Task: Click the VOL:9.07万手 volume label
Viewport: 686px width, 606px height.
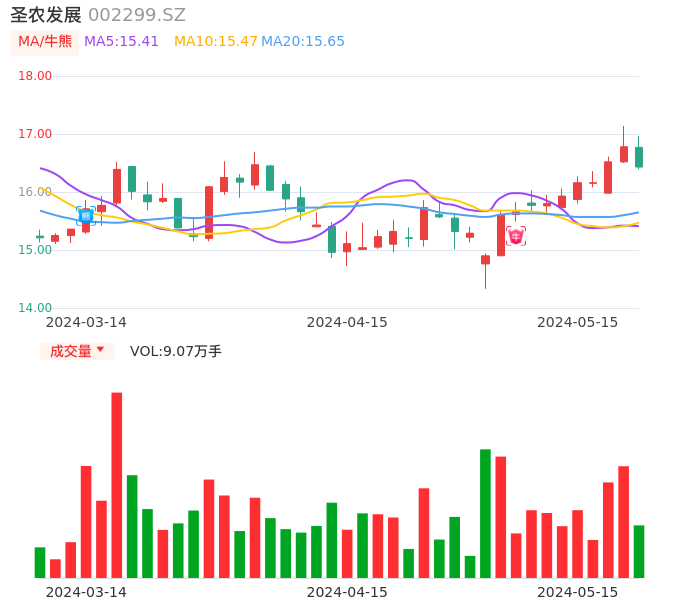Action: point(176,351)
